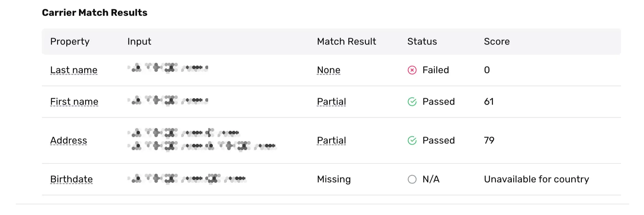Click the Match Result column header
The image size is (644, 215).
[x=346, y=42]
